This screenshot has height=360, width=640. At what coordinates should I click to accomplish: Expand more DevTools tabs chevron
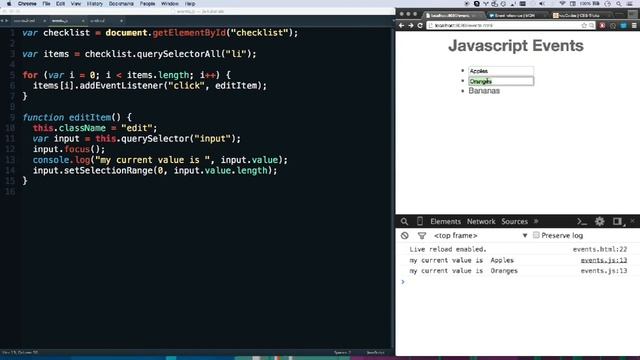(x=536, y=221)
